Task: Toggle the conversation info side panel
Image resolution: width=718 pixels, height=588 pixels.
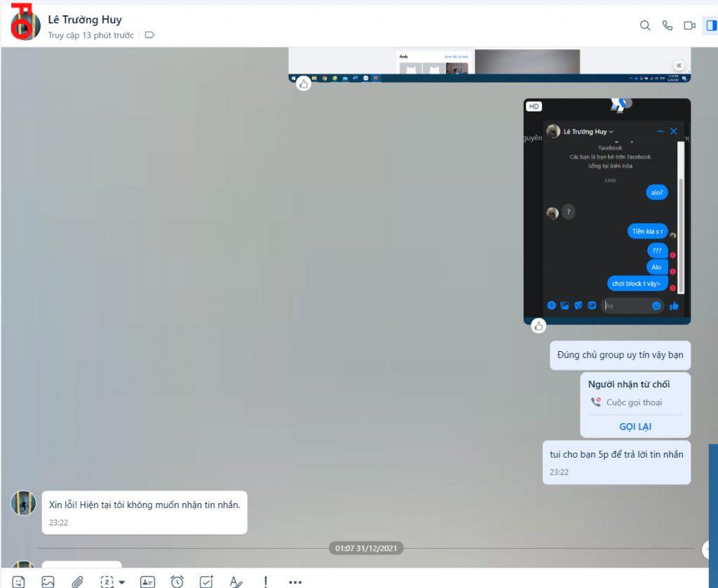Action: (x=712, y=26)
